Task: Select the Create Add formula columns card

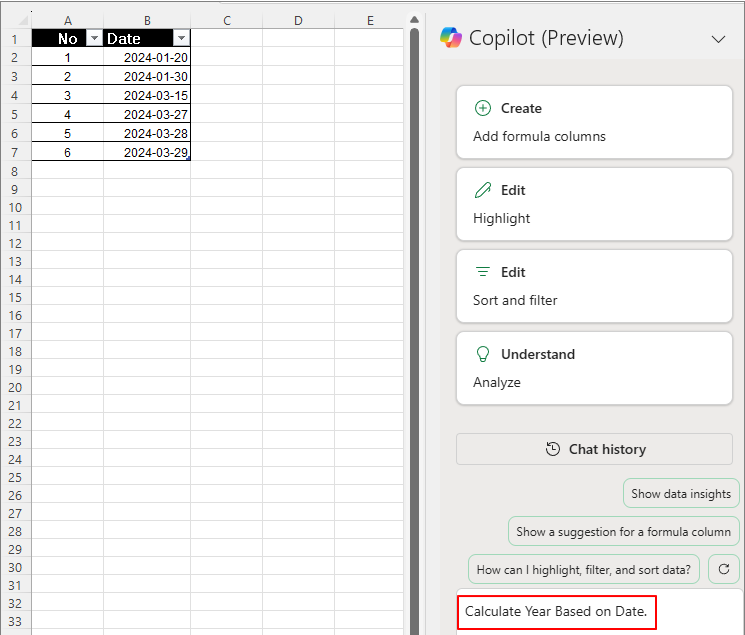Action: point(594,122)
